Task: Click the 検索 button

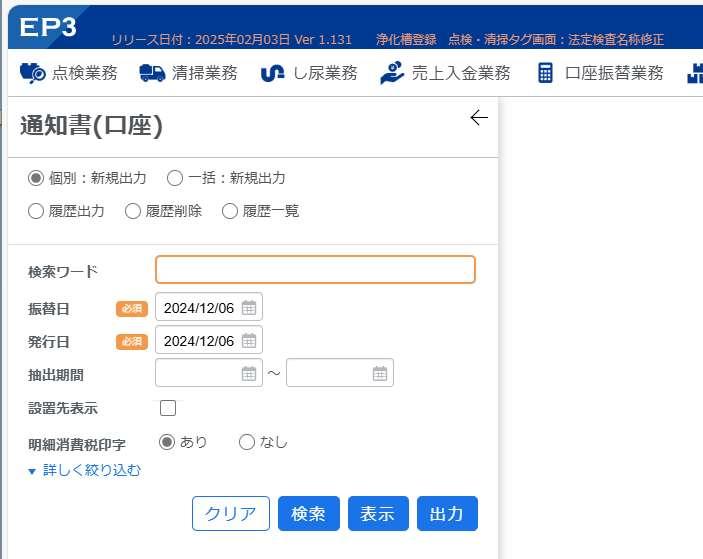Action: click(x=308, y=513)
